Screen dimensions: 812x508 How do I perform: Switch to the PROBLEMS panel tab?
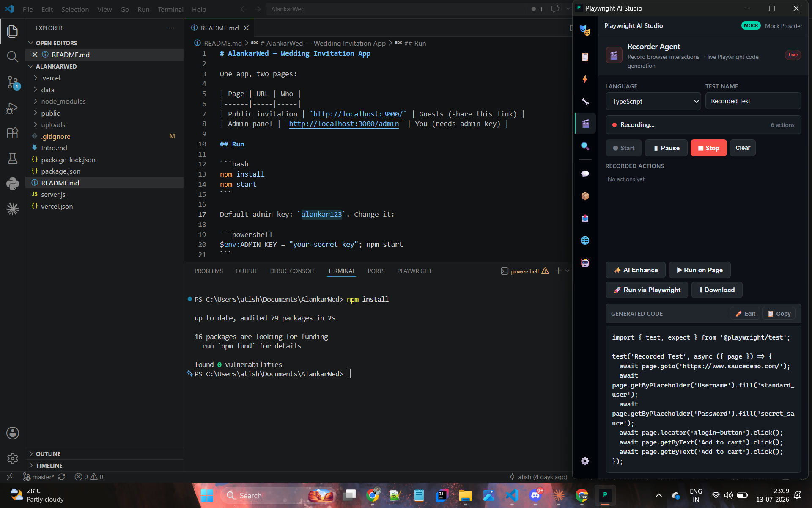coord(208,271)
